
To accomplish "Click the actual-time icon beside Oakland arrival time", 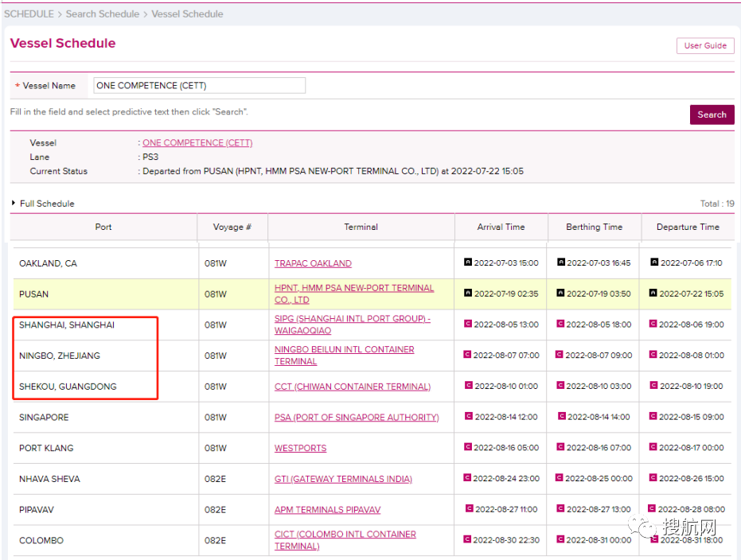I will (x=468, y=262).
